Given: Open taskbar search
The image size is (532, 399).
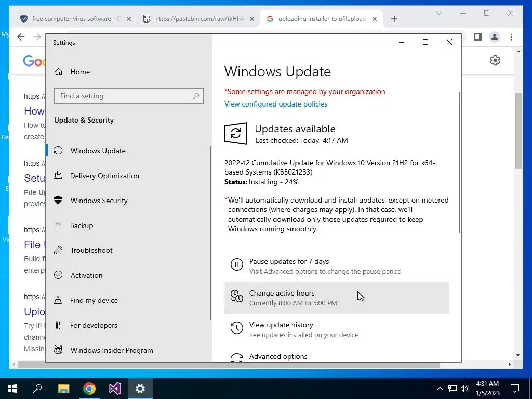Looking at the screenshot, I should (x=37, y=389).
